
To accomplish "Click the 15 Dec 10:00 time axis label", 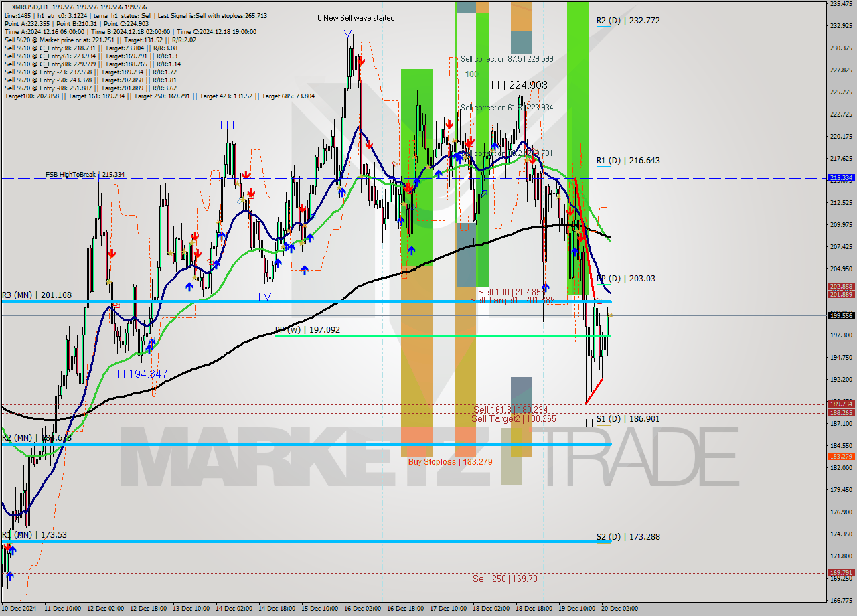I will pyautogui.click(x=319, y=609).
